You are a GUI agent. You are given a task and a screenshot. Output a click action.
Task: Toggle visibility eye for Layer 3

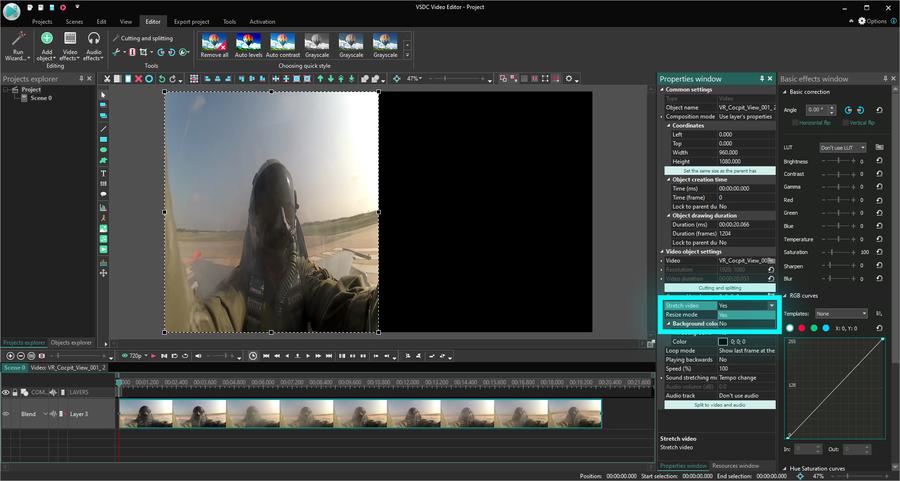pyautogui.click(x=6, y=414)
